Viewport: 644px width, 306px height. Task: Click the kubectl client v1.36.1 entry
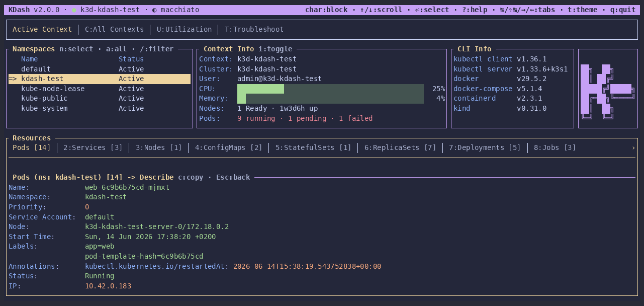[x=500, y=59]
